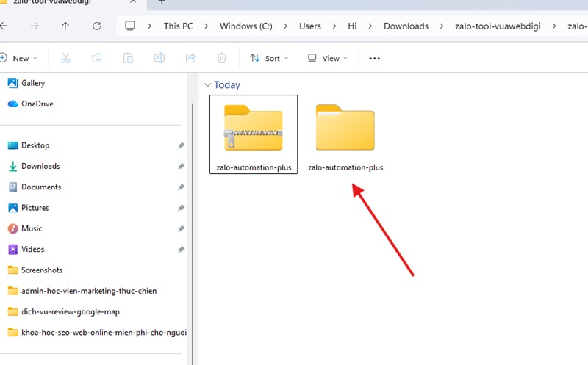Expand chevron after zalo-tool-vuawebdigi in path
Viewport: 588px width, 365px height.
(x=554, y=26)
